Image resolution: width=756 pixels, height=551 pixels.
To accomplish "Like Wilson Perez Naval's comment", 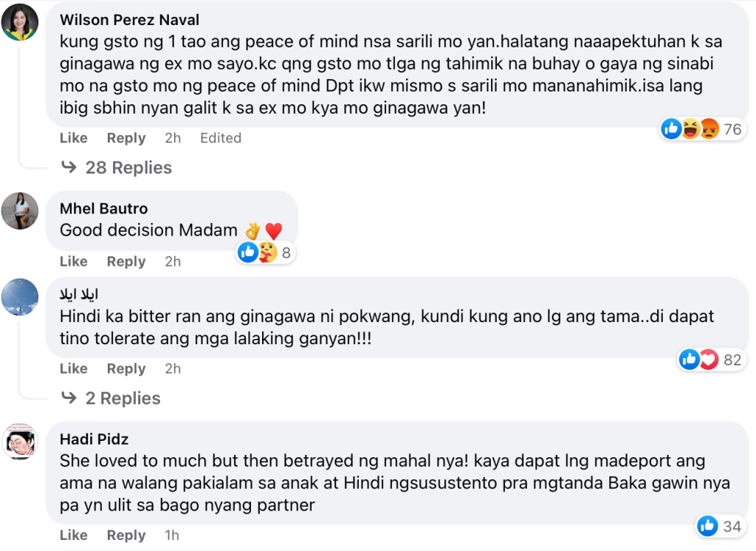I will pos(74,138).
